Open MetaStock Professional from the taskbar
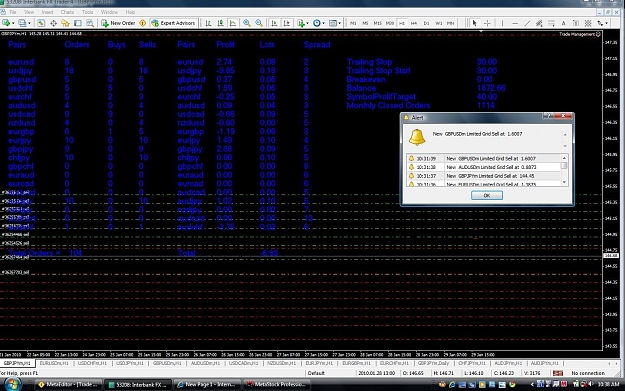 (x=276, y=385)
